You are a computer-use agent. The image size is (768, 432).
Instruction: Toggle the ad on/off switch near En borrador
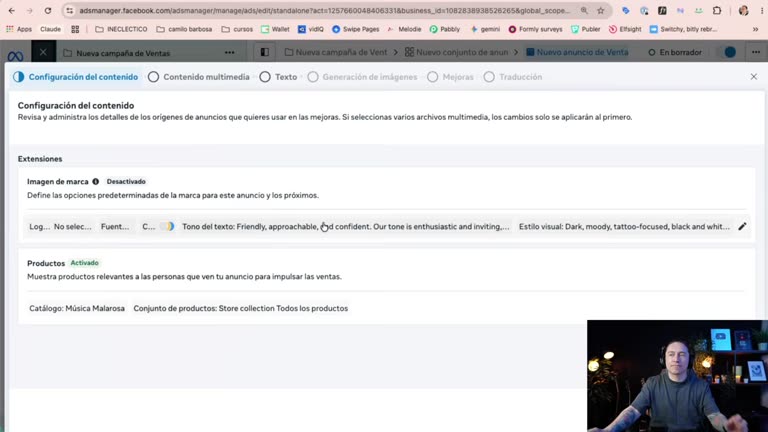(x=727, y=52)
